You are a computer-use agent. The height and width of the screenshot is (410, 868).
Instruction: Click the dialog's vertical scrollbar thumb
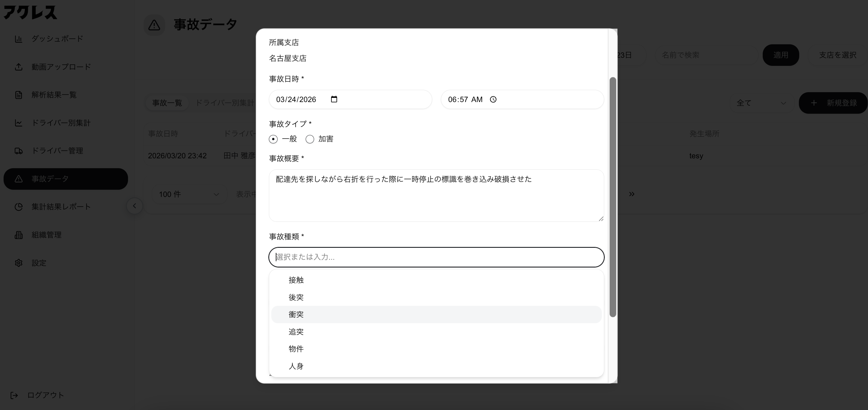(613, 197)
